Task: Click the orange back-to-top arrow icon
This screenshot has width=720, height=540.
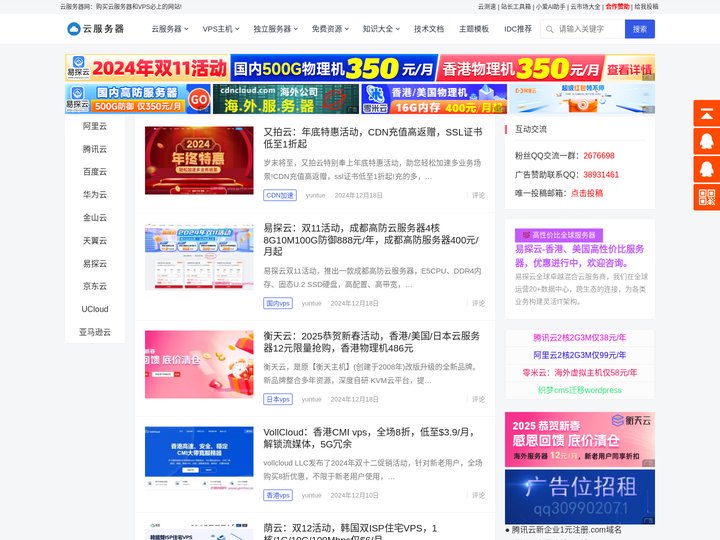Action: [x=707, y=113]
